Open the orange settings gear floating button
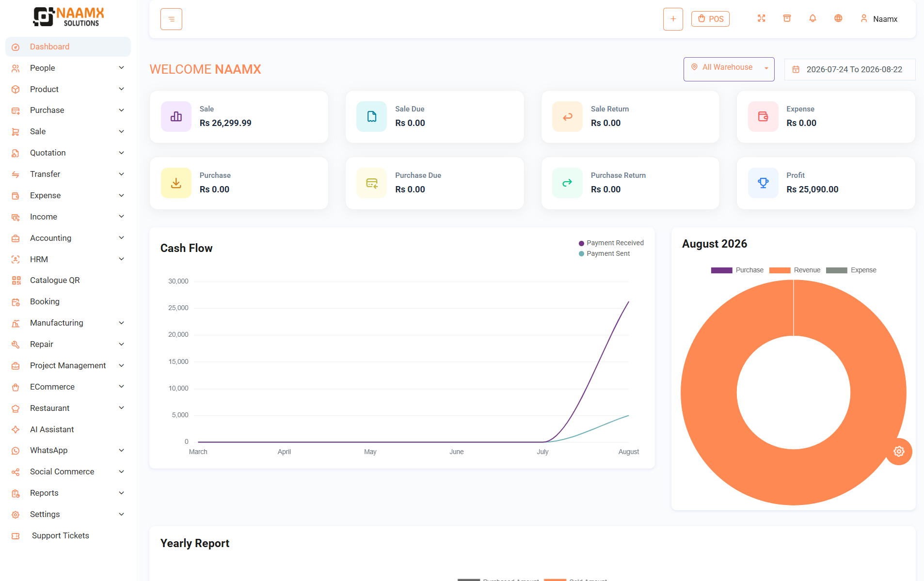 pos(899,452)
